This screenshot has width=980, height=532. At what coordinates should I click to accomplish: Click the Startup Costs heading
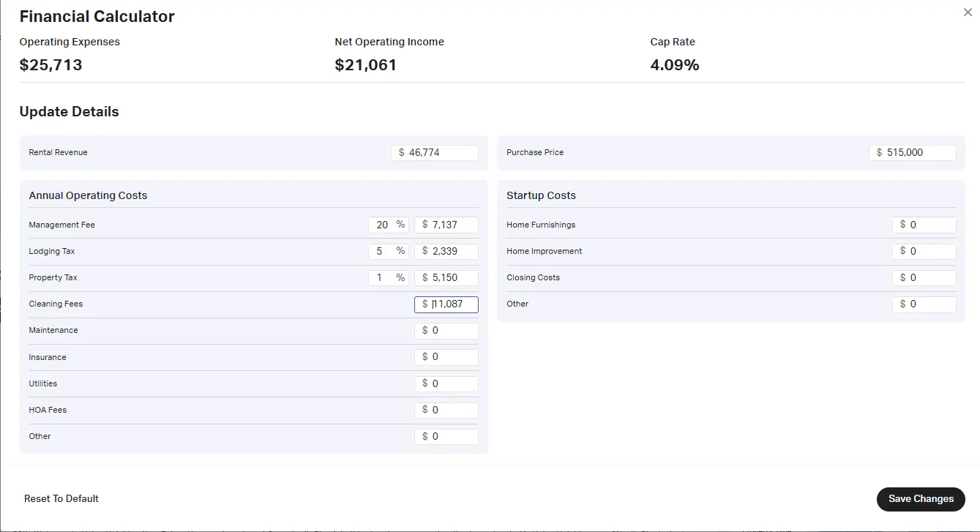[x=541, y=195]
